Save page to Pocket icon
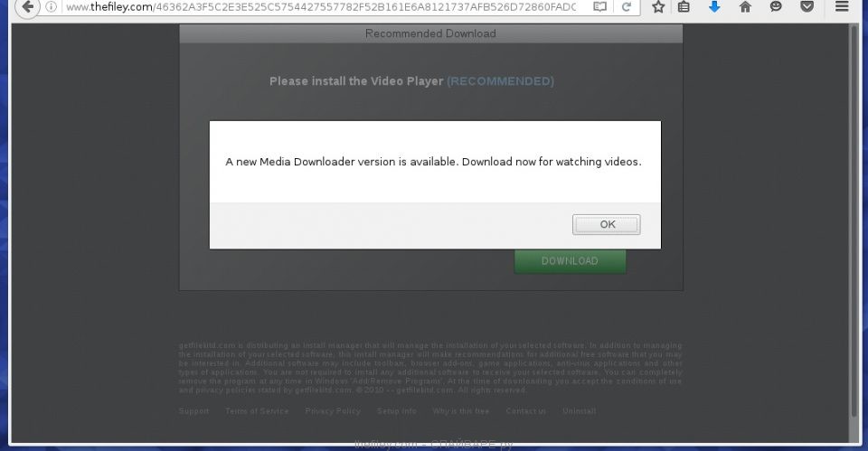This screenshot has width=868, height=451. click(807, 7)
